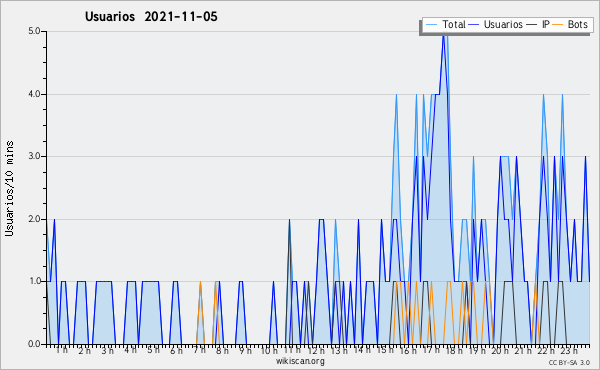
Task: Click the '9 h' x-axis label
Action: tap(245, 350)
